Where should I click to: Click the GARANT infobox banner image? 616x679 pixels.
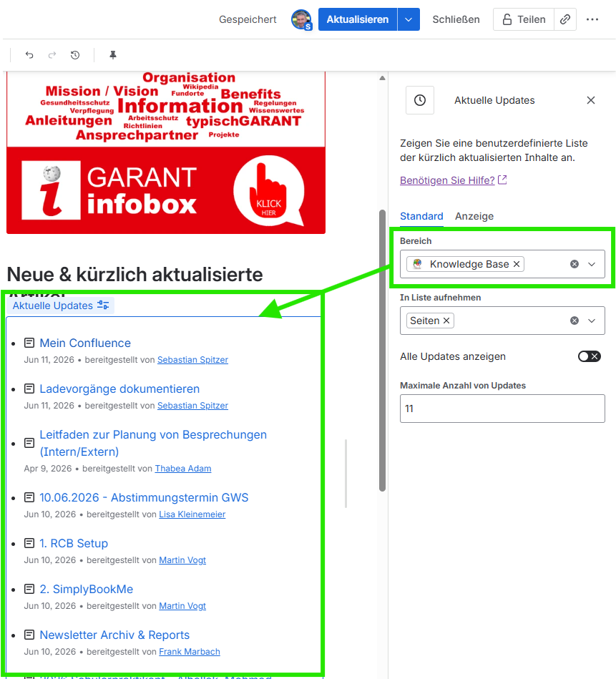(166, 153)
